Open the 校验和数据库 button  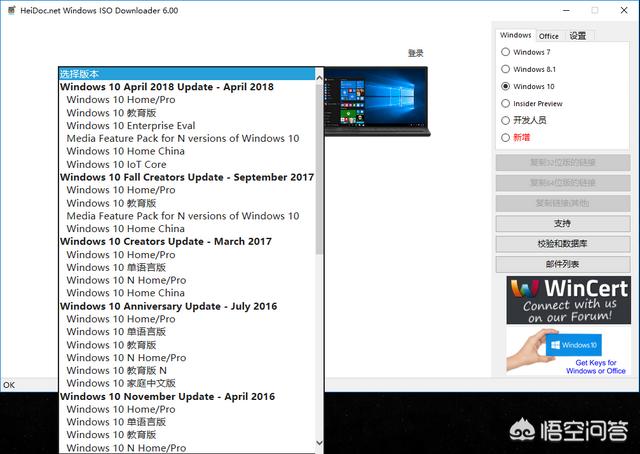(x=563, y=244)
